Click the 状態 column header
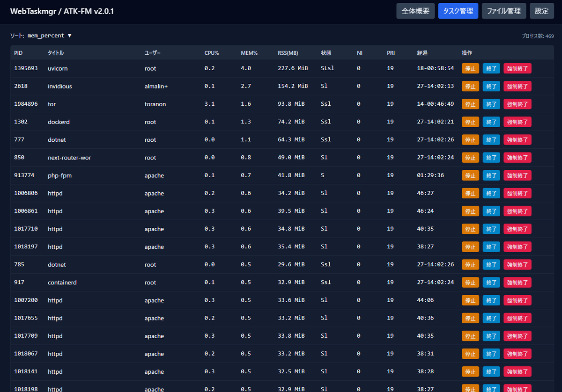562x392 pixels. 326,53
